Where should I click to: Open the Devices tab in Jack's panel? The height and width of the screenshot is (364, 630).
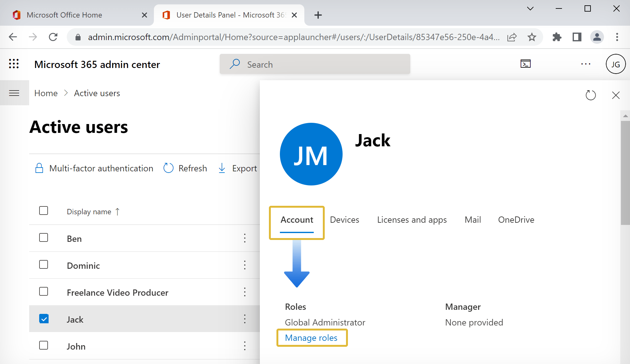tap(344, 220)
